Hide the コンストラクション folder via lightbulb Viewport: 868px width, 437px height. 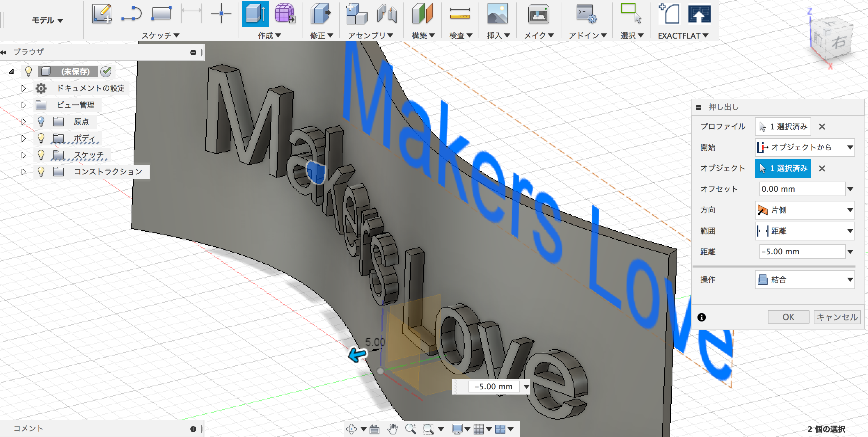click(41, 172)
